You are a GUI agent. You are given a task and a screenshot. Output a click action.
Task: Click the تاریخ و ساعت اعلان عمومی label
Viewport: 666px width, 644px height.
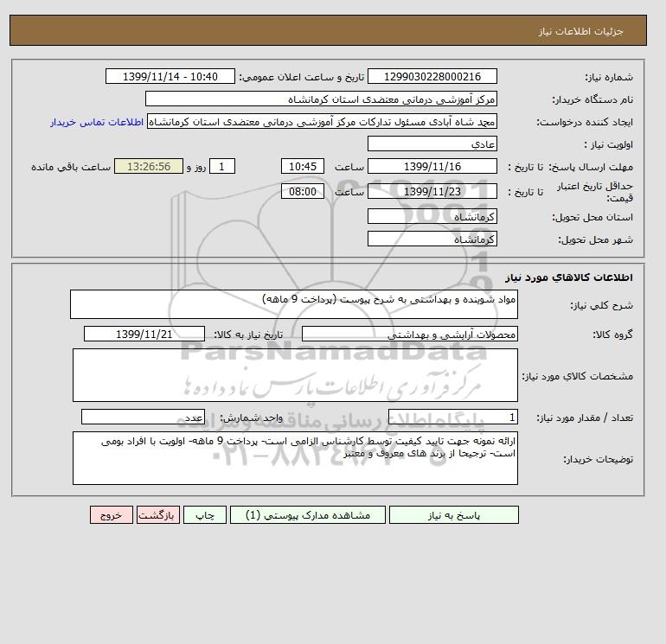[302, 77]
